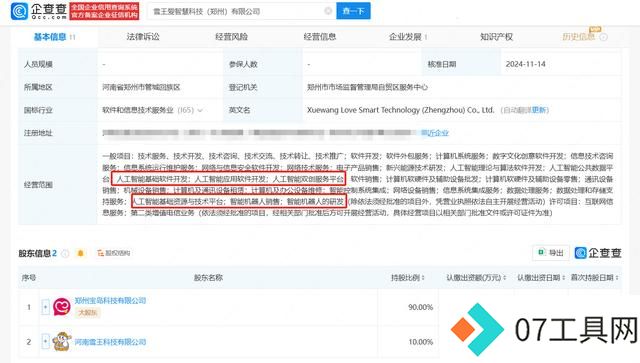Click the English name Xuewang Love Smart Technology

[x=400, y=110]
